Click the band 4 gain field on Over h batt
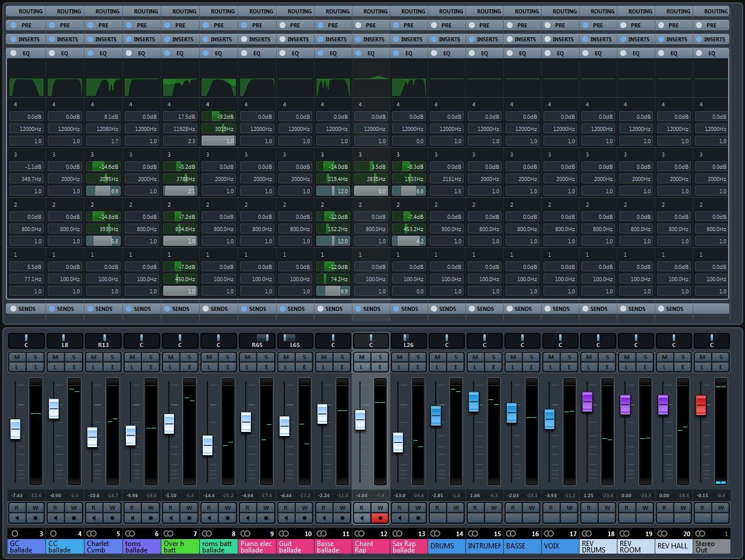745x560 pixels. [180, 116]
